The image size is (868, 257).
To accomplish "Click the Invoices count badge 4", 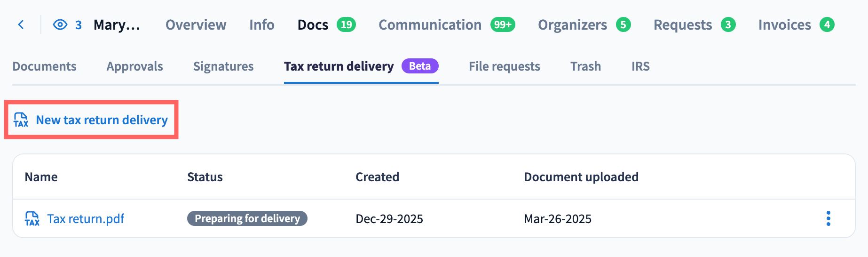I will (x=827, y=24).
